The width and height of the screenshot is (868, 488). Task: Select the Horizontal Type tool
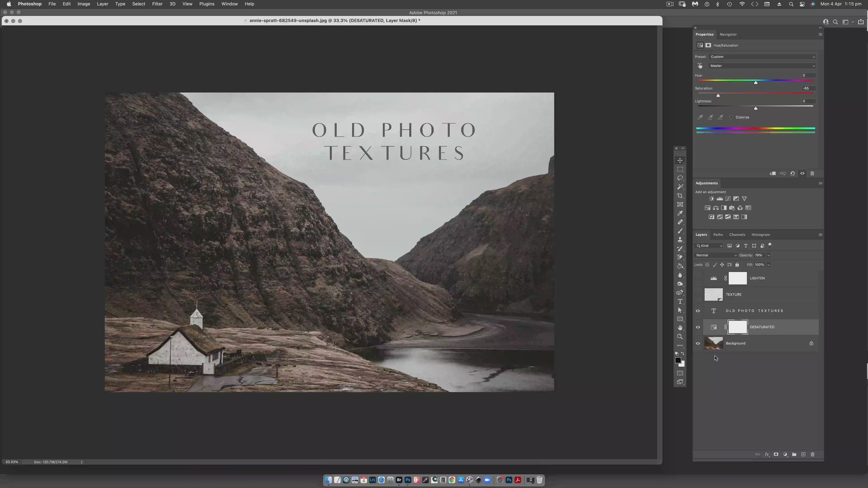[680, 301]
